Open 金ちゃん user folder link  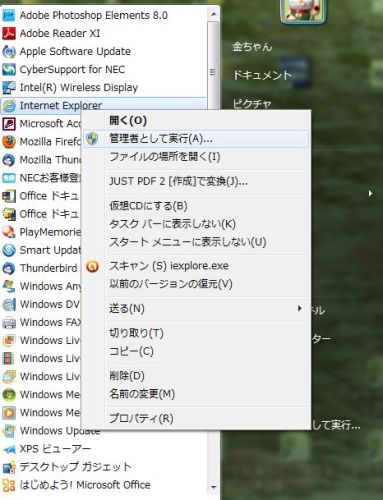click(252, 46)
